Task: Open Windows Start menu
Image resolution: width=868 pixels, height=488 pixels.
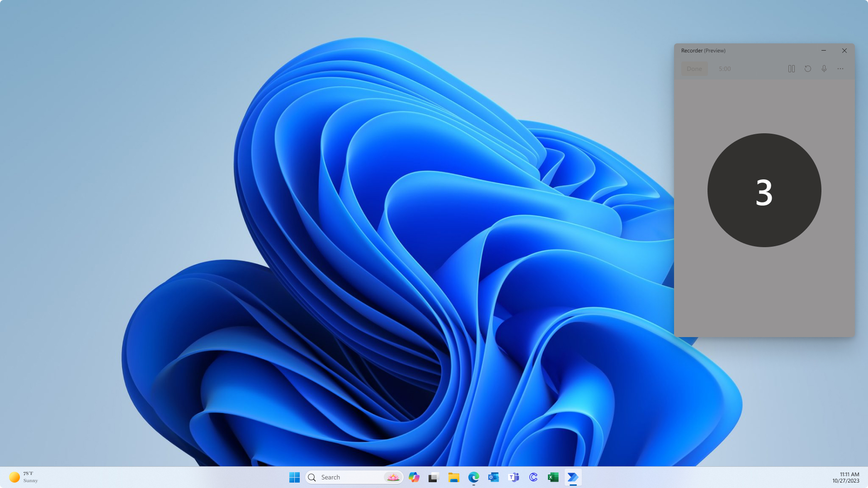Action: pyautogui.click(x=294, y=477)
